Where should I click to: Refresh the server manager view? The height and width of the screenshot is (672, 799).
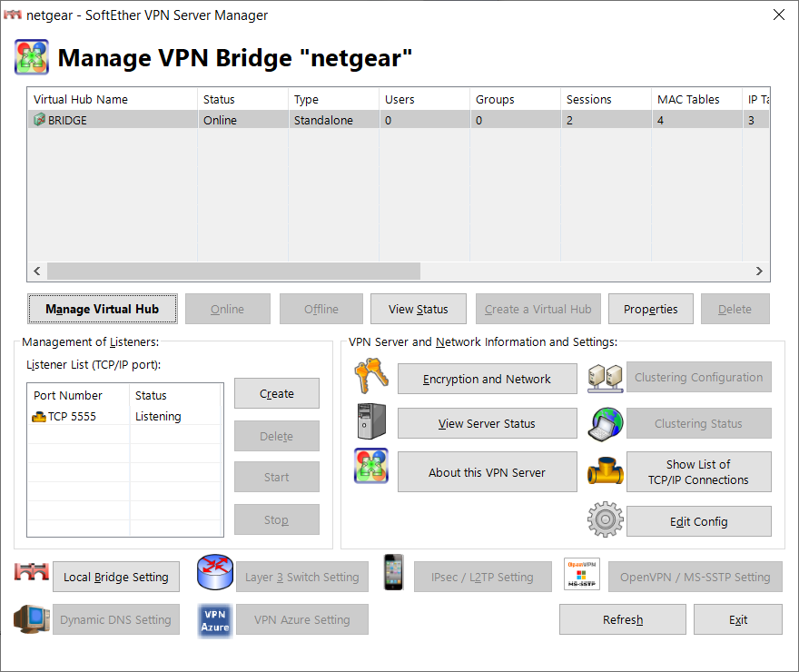pos(623,619)
